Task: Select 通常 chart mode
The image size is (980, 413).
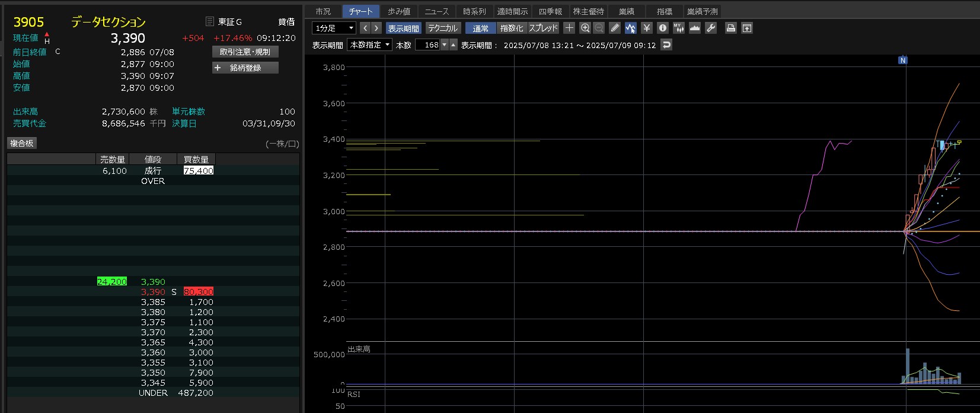Action: [x=481, y=28]
